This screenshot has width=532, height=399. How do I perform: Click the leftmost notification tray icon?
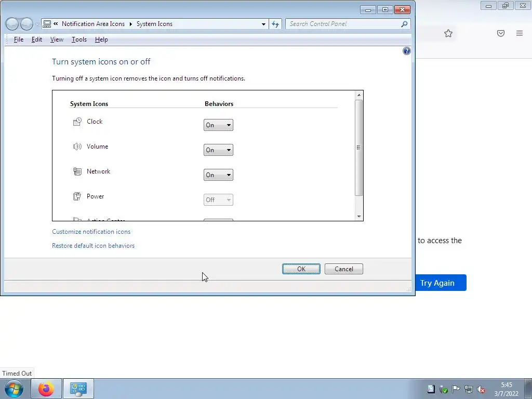tap(431, 389)
